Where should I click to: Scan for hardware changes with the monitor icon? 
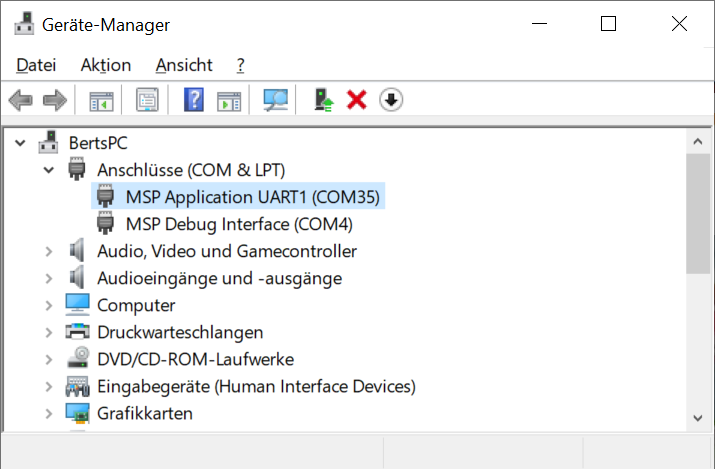click(275, 100)
